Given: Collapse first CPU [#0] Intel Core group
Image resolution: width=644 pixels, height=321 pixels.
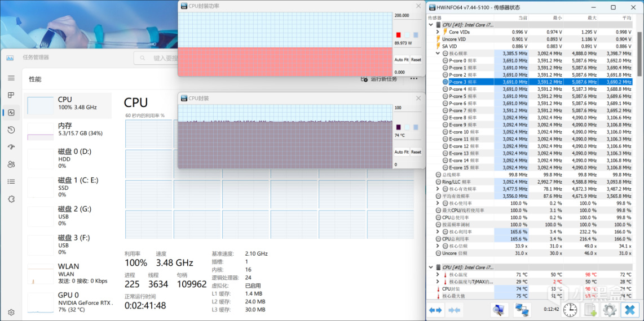Looking at the screenshot, I should click(x=431, y=25).
